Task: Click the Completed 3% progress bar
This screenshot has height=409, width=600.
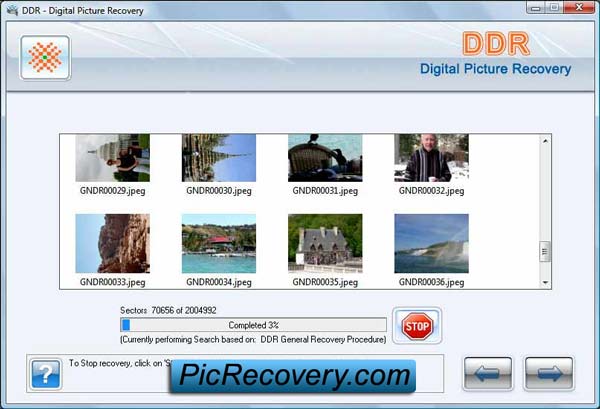Action: pyautogui.click(x=253, y=325)
